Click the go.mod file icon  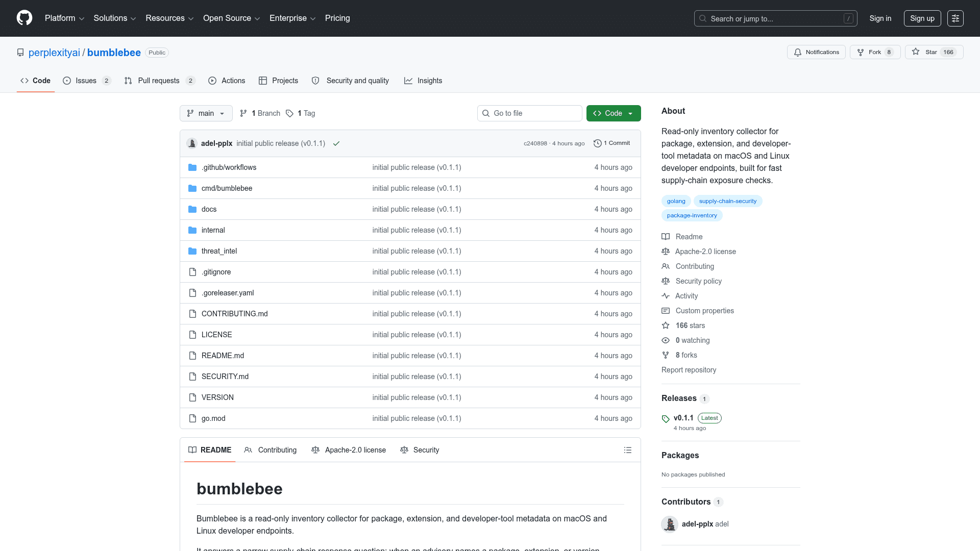(192, 418)
